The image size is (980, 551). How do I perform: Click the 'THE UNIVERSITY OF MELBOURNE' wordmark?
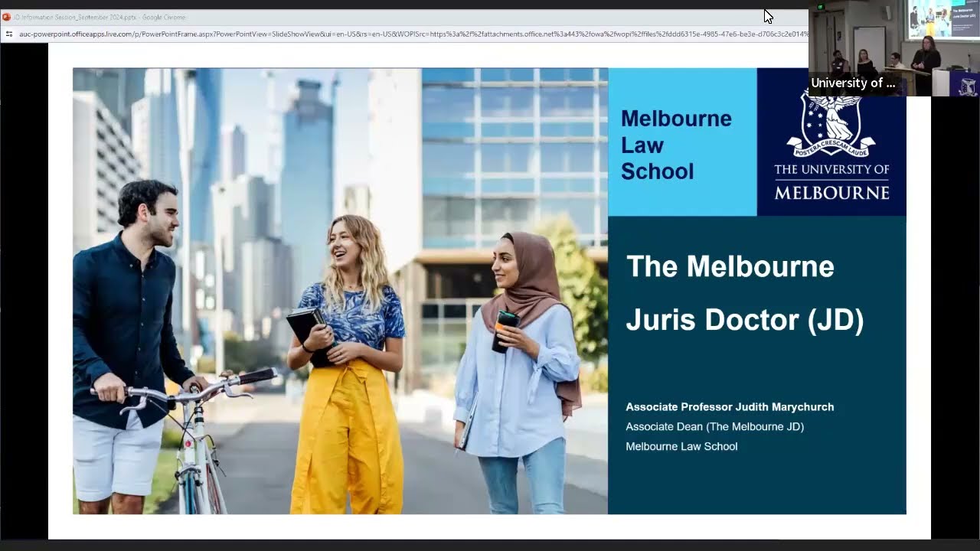point(831,181)
